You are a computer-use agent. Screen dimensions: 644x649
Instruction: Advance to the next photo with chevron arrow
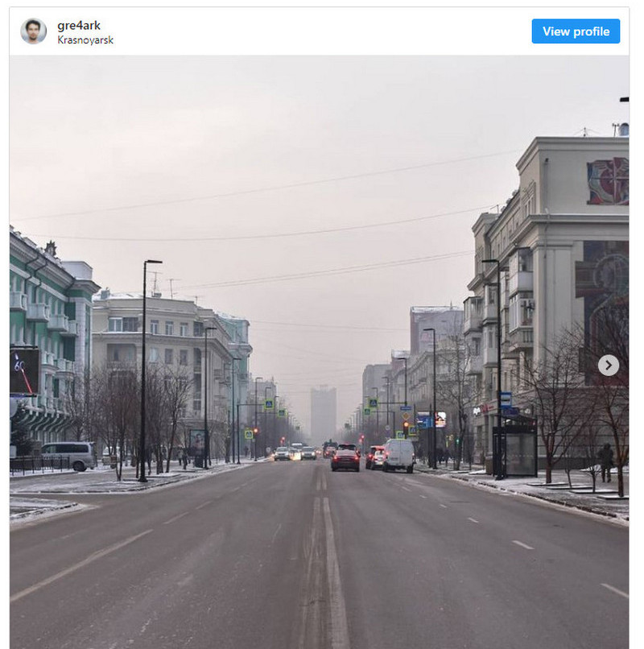608,365
